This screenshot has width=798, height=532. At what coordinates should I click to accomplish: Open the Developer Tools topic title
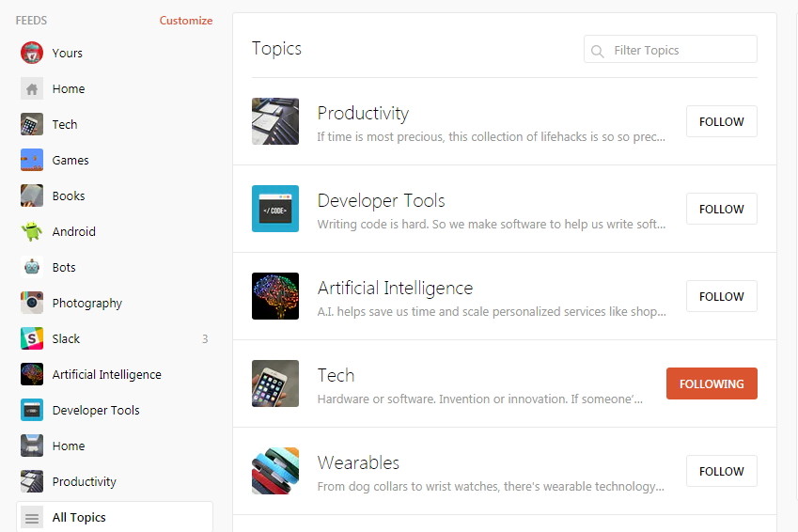pos(381,200)
